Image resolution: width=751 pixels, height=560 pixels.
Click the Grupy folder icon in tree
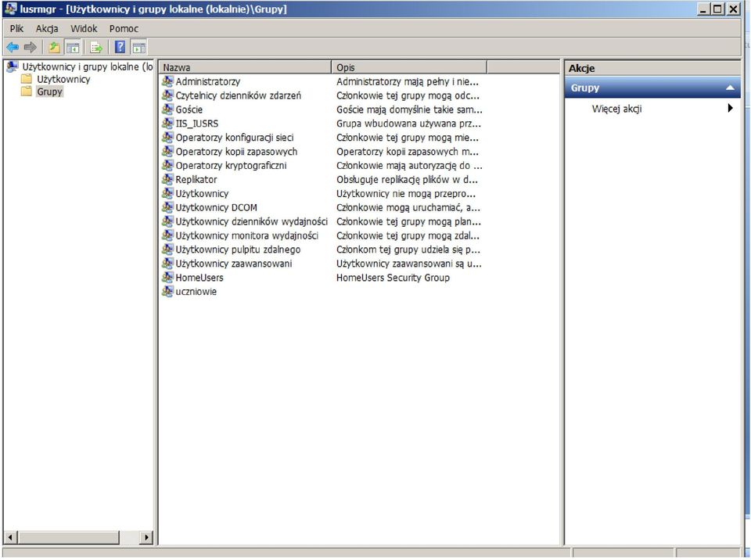coord(27,92)
